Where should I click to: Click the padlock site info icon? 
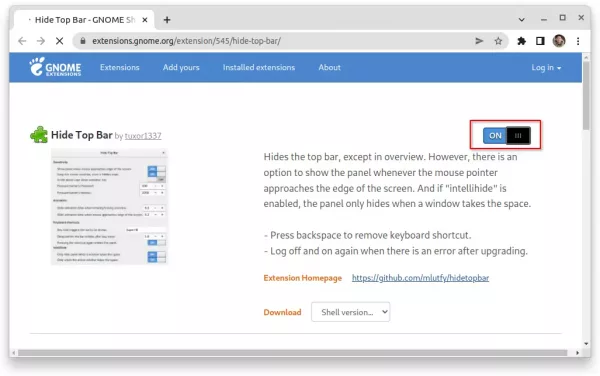click(x=82, y=41)
